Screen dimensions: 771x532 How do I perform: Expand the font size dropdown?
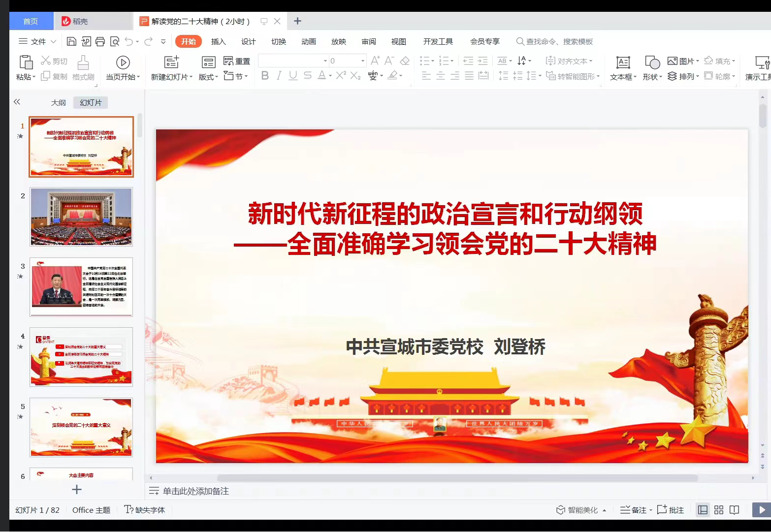point(363,61)
